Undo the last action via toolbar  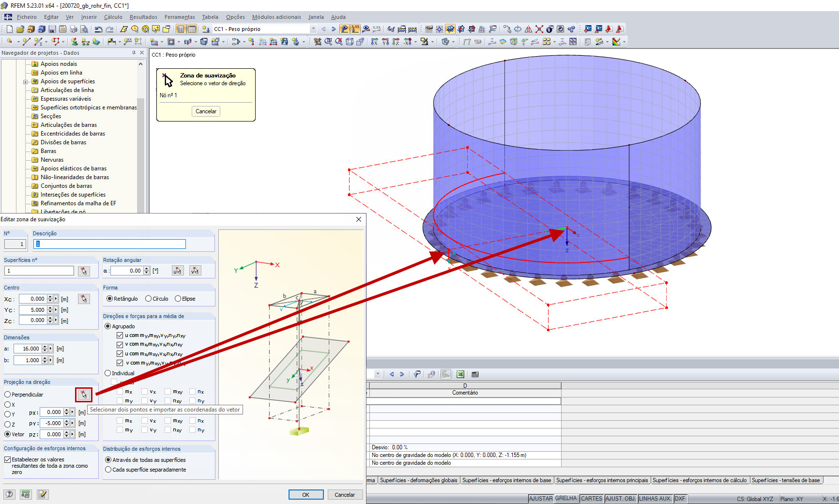point(99,29)
